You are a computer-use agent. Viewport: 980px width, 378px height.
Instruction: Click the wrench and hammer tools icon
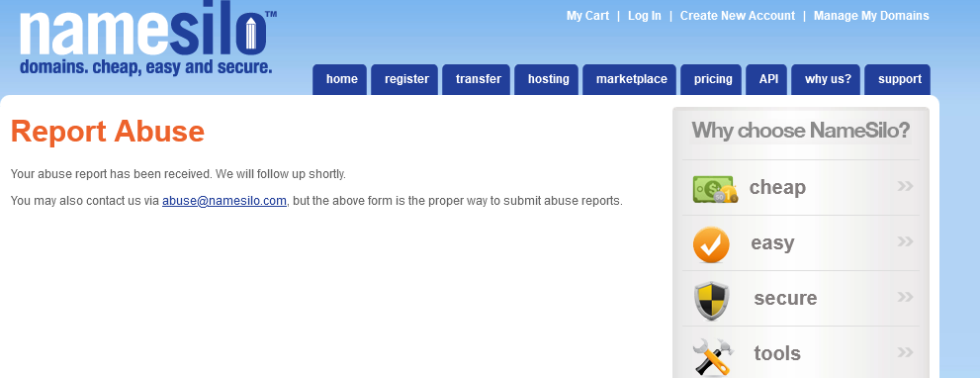click(x=713, y=356)
